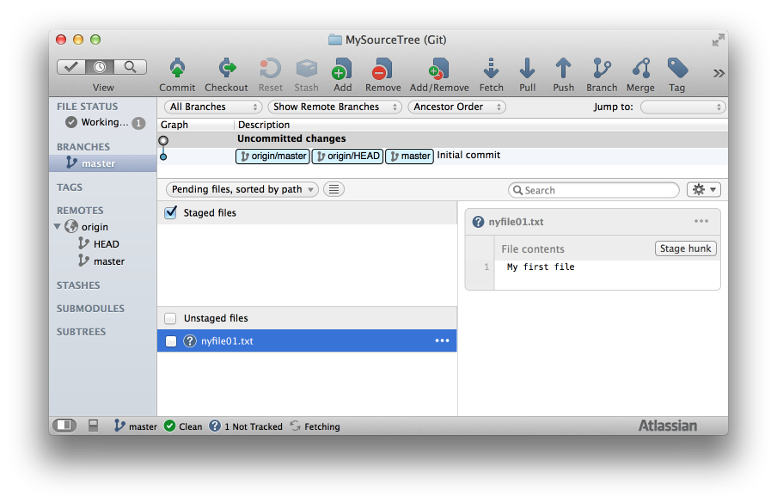Click the SUBMODULES sidebar header
This screenshot has height=503, width=777.
coord(90,308)
